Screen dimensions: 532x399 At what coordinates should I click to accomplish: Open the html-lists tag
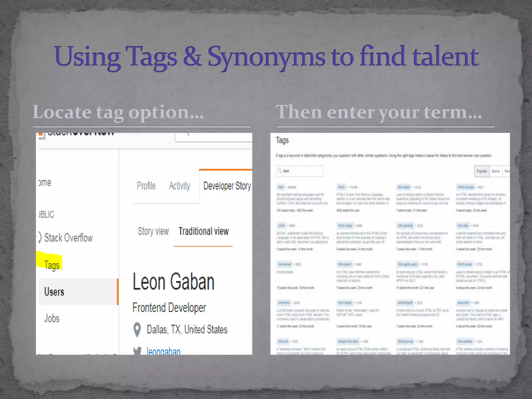pos(463,225)
